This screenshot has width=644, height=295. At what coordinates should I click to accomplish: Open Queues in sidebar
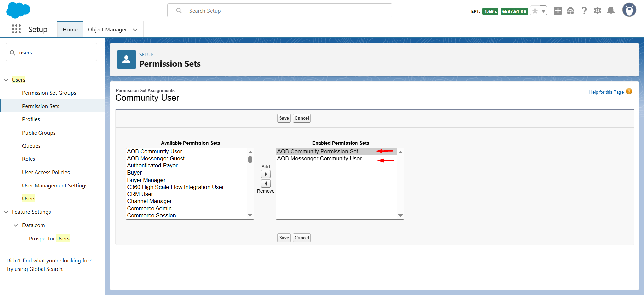tap(31, 146)
